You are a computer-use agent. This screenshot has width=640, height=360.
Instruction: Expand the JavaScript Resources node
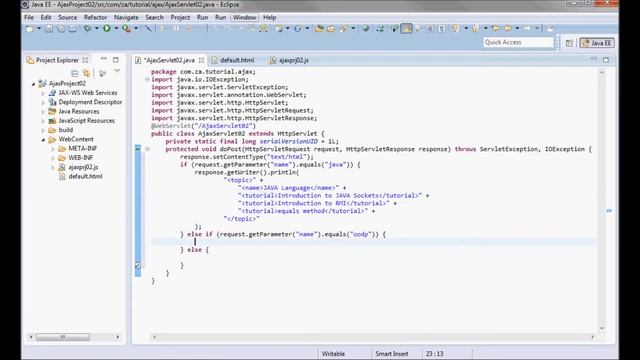click(43, 121)
